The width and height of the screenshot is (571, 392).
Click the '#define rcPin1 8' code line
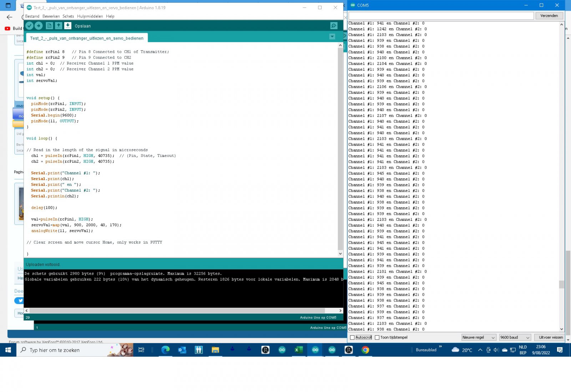pos(46,52)
